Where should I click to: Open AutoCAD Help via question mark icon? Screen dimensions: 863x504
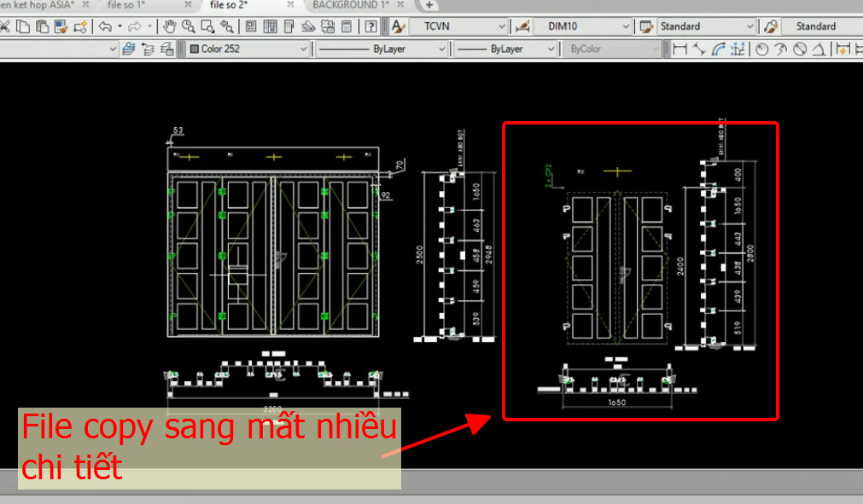coord(370,26)
